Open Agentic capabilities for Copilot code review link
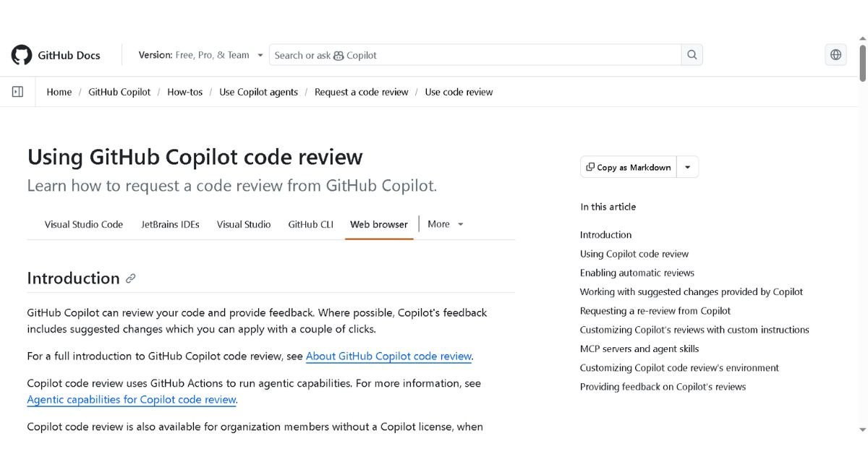This screenshot has width=868, height=470. pos(132,399)
